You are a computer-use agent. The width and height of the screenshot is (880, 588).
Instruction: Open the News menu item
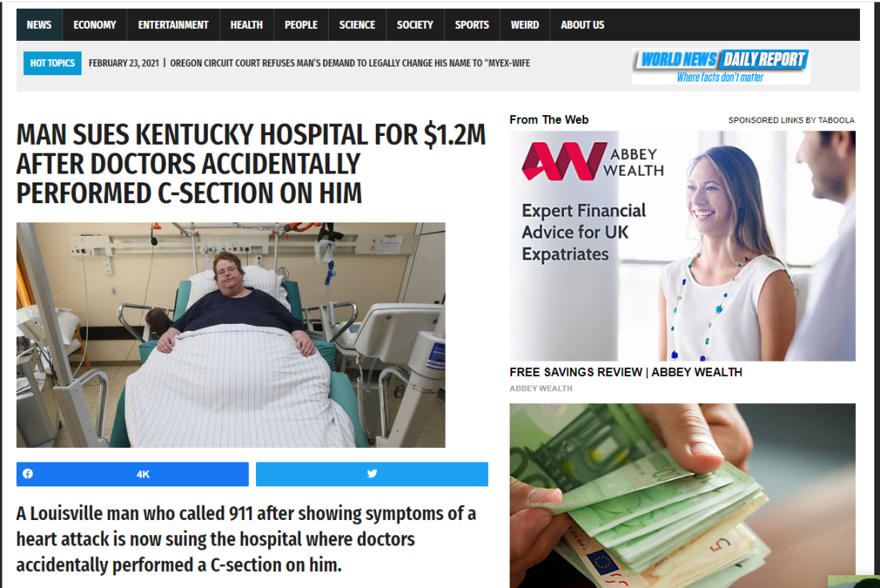pyautogui.click(x=39, y=25)
